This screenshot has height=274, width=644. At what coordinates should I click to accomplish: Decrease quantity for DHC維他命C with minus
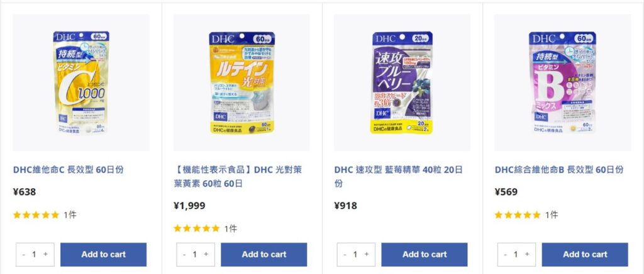[x=24, y=254]
